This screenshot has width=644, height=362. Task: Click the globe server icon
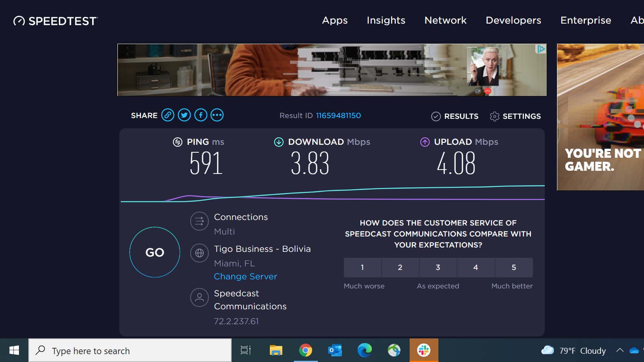tap(199, 253)
